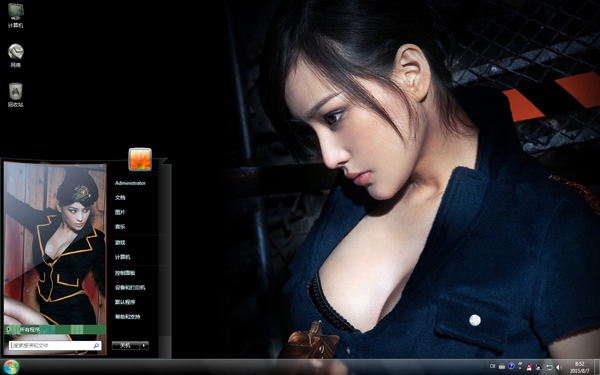Viewport: 600px width, 375px height.
Task: Open the 回收站 recycle bin icon
Action: click(16, 95)
